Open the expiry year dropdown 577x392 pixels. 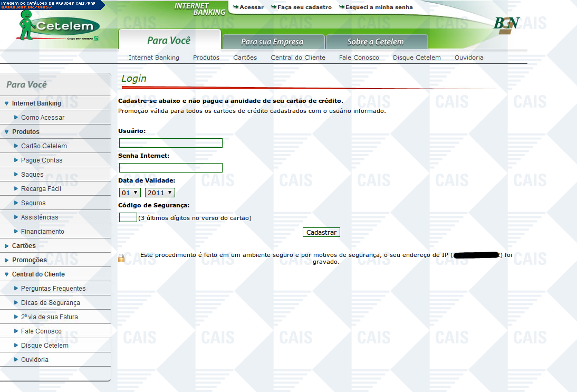160,193
